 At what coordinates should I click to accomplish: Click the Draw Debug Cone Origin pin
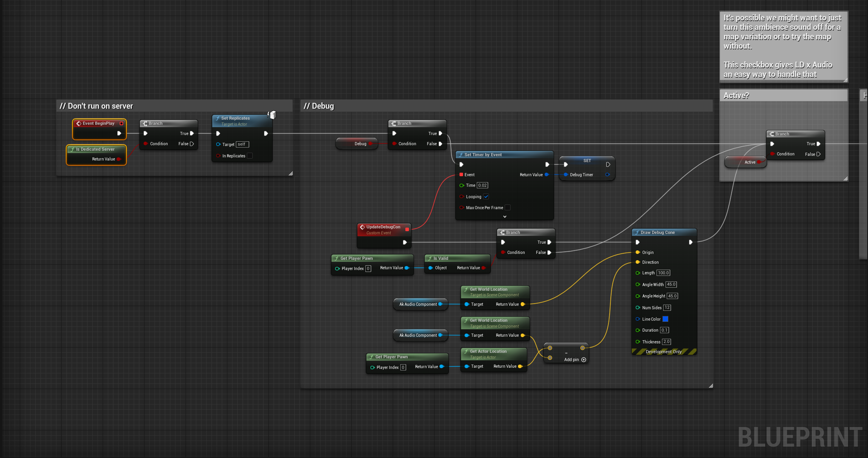[638, 252]
